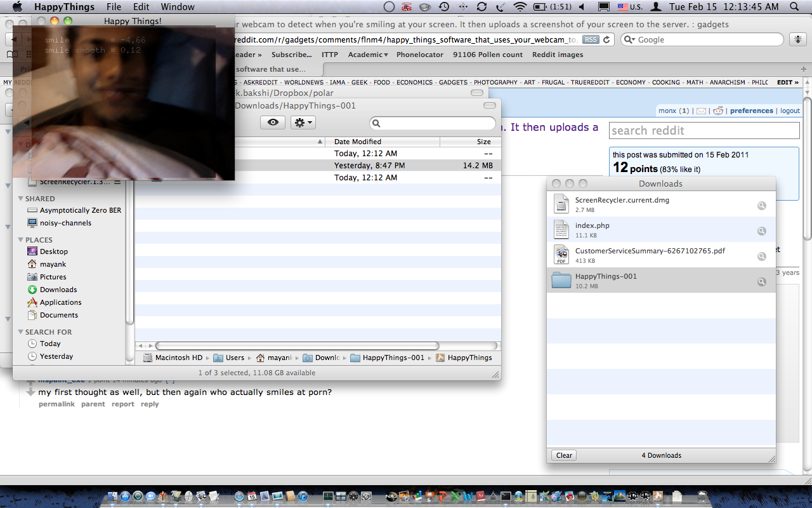The height and width of the screenshot is (508, 812).
Task: Click the Quick Look eye button in Finder
Action: 273,123
